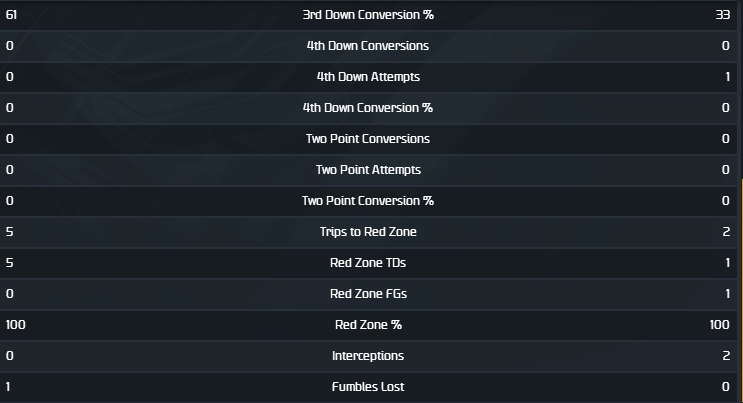Select the 4th Down Conversion % label
The width and height of the screenshot is (743, 403).
point(368,108)
